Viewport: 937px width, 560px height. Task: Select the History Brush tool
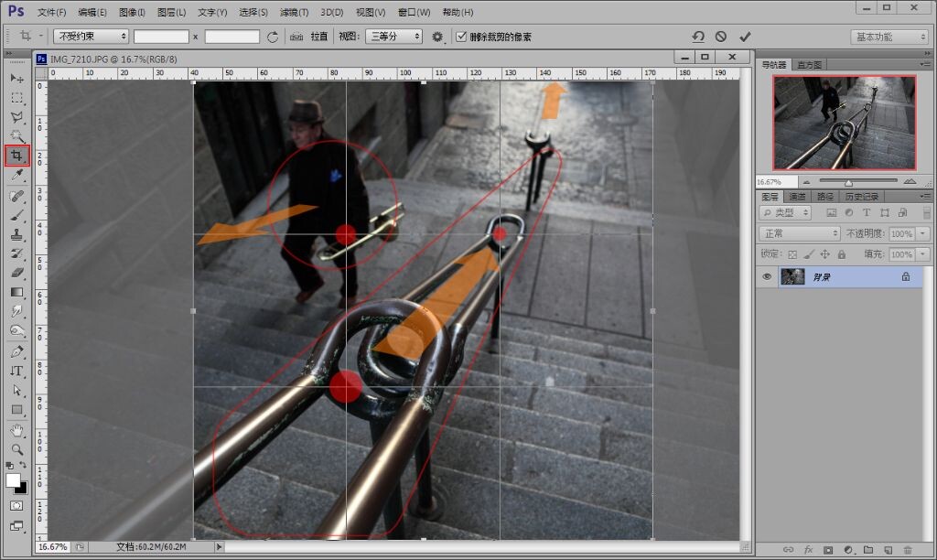[x=16, y=253]
